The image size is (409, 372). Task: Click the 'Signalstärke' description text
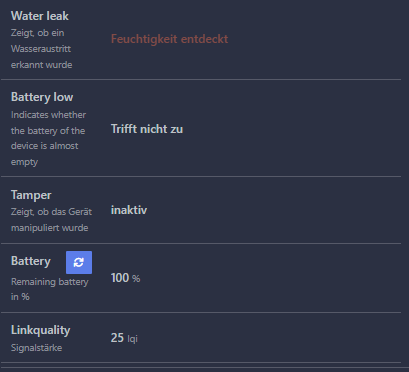pyautogui.click(x=36, y=348)
